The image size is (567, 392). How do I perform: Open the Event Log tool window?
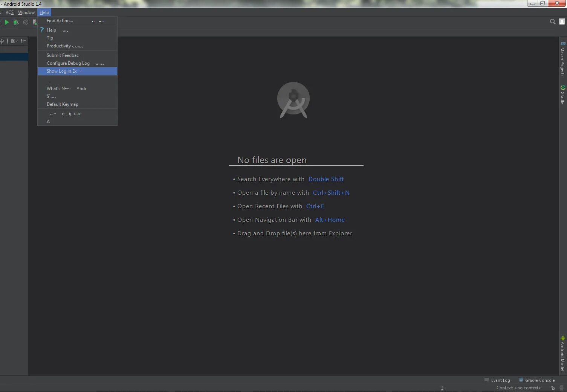pos(497,380)
